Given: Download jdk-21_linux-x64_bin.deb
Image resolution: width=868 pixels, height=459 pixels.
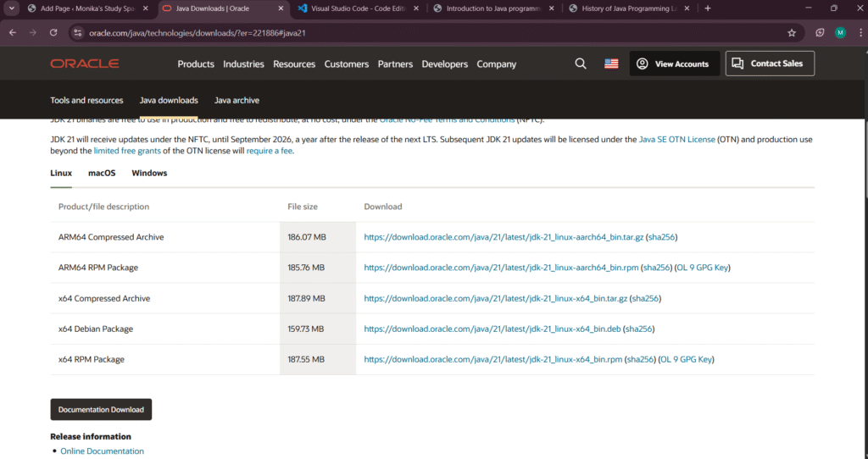Looking at the screenshot, I should coord(492,329).
